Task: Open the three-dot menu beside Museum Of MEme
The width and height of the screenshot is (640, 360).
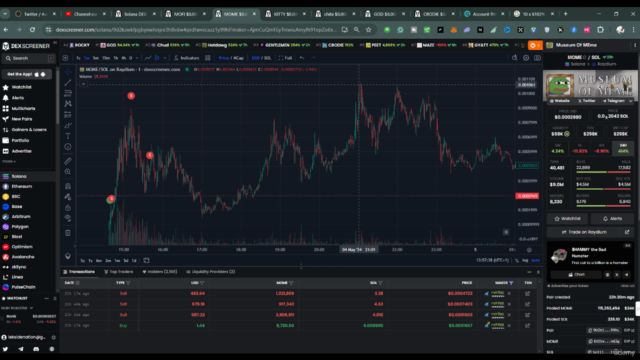Action: [x=634, y=45]
